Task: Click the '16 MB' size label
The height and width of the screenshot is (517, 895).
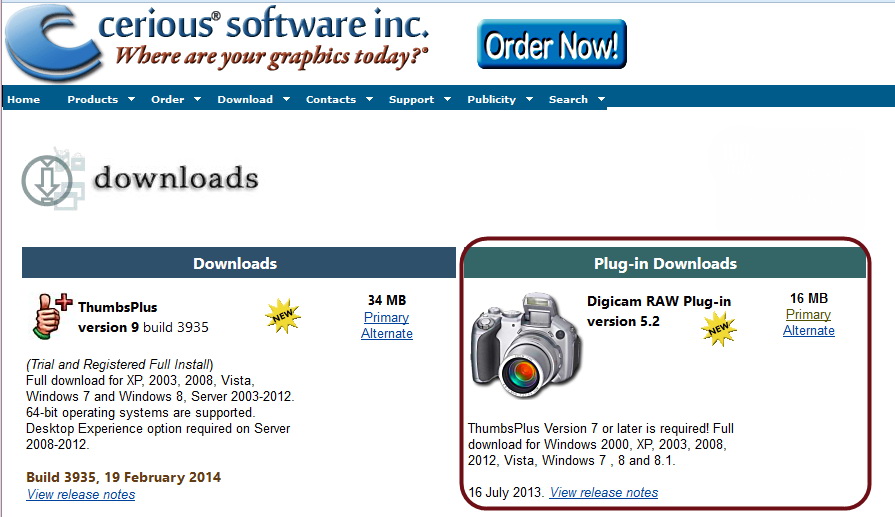Action: point(809,298)
